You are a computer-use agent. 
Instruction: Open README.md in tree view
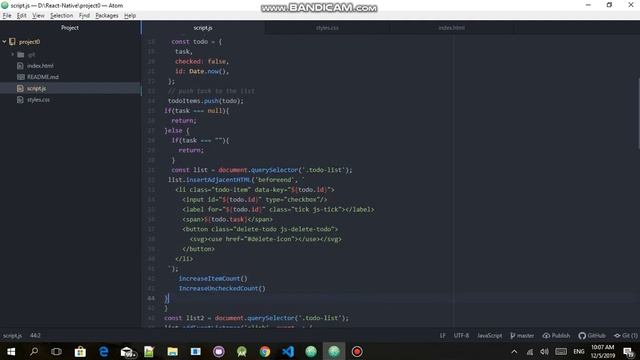point(42,77)
